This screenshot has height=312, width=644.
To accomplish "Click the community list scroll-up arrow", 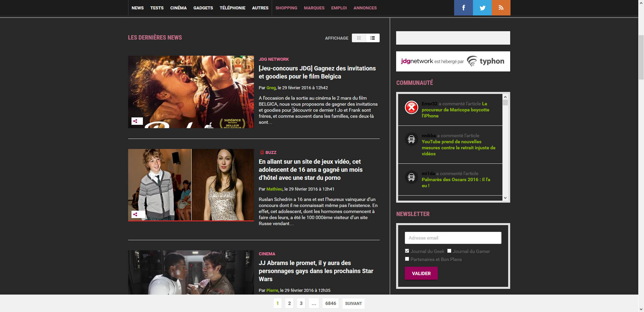I will click(505, 97).
